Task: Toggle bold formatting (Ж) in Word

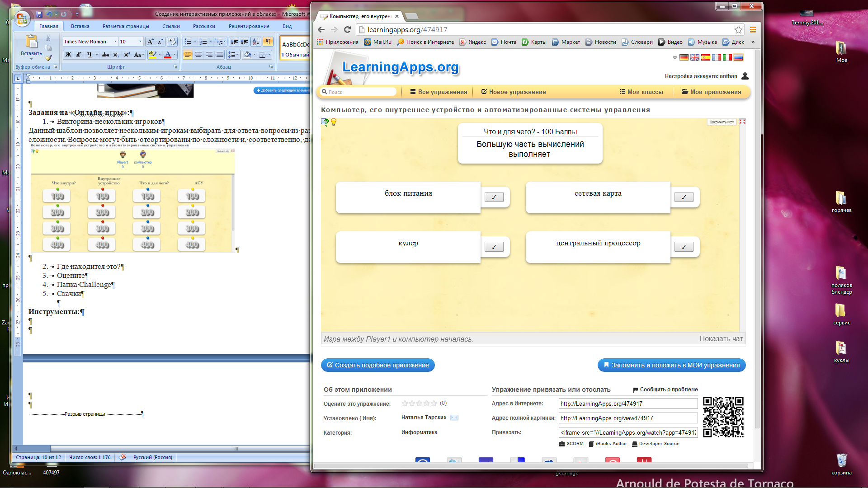Action: pos(68,55)
